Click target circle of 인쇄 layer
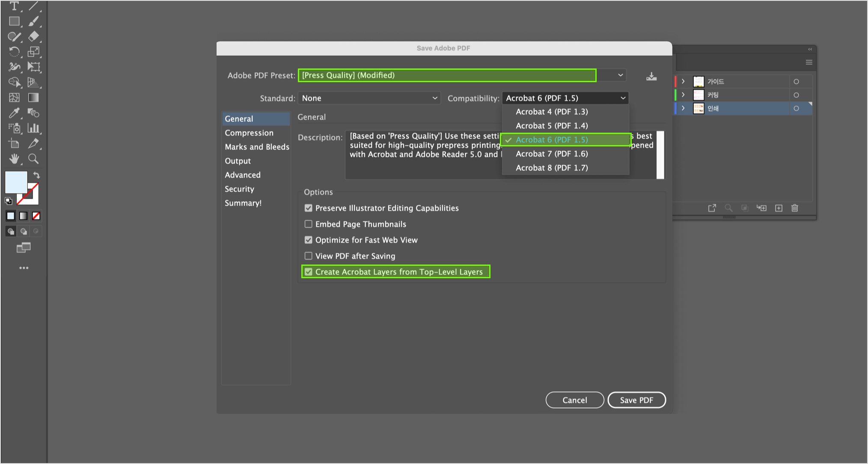The width and height of the screenshot is (868, 464). pyautogui.click(x=796, y=108)
